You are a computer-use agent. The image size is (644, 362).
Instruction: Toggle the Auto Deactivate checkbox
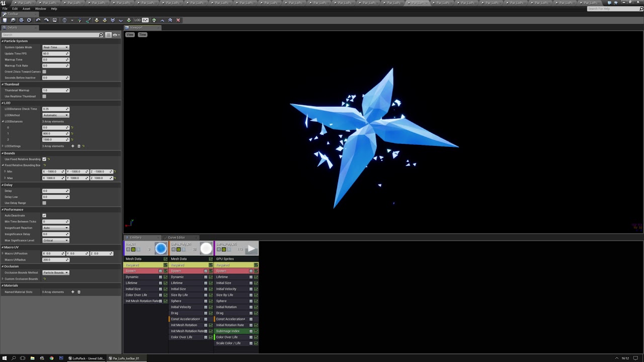44,216
